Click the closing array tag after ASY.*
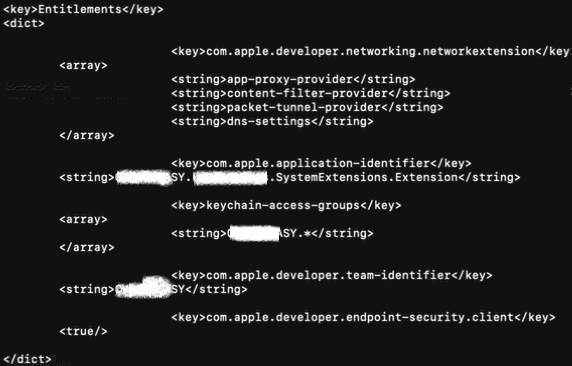Viewport: 572px width, 366px height. coord(87,247)
